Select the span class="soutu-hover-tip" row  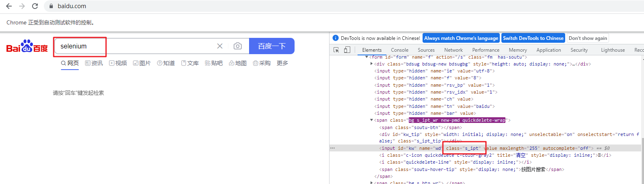pos(472,169)
